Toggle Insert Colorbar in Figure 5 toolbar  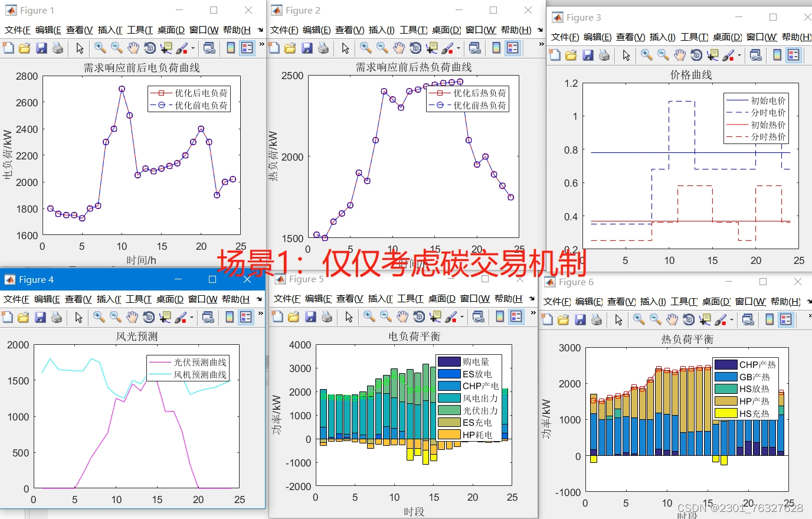click(500, 317)
